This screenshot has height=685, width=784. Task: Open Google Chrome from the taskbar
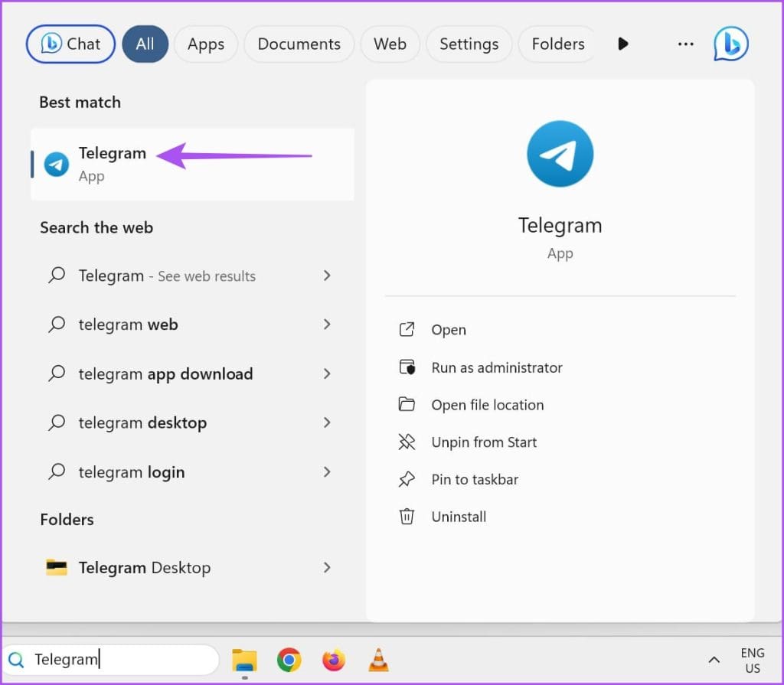click(289, 660)
